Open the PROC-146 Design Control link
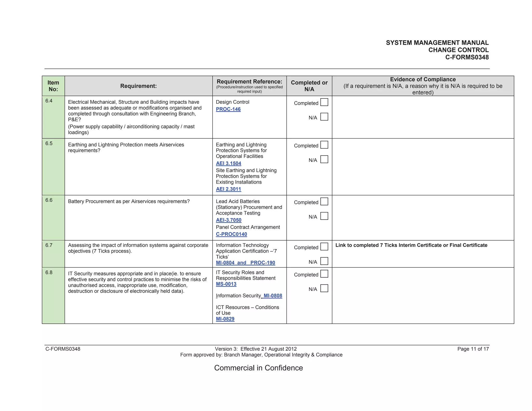Viewport: 532px width, 411px height. click(x=228, y=109)
